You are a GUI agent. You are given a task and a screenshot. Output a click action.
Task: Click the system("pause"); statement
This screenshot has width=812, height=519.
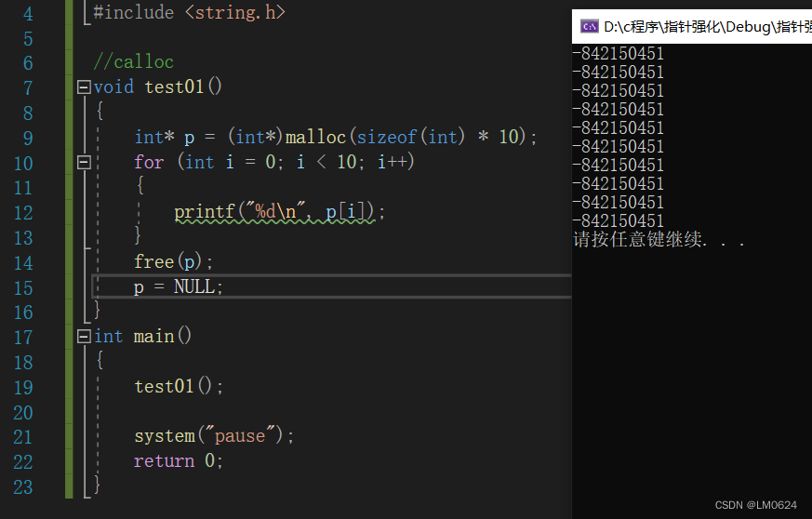214,435
